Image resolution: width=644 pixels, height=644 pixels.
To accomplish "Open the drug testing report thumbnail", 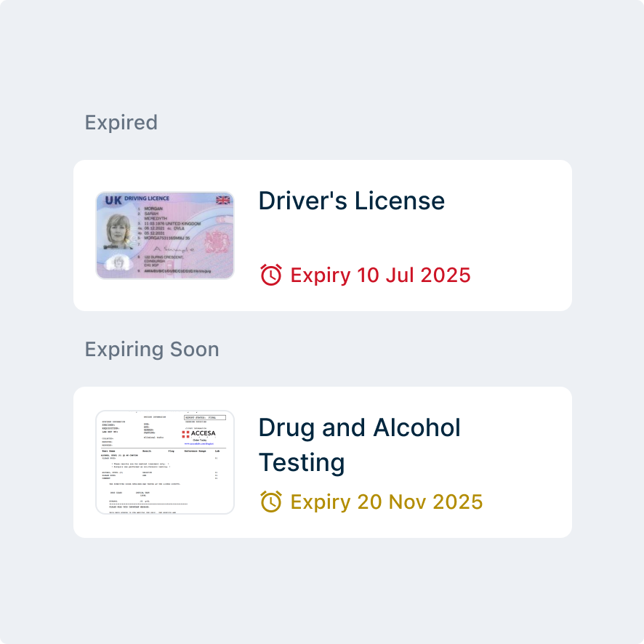I will click(x=165, y=461).
